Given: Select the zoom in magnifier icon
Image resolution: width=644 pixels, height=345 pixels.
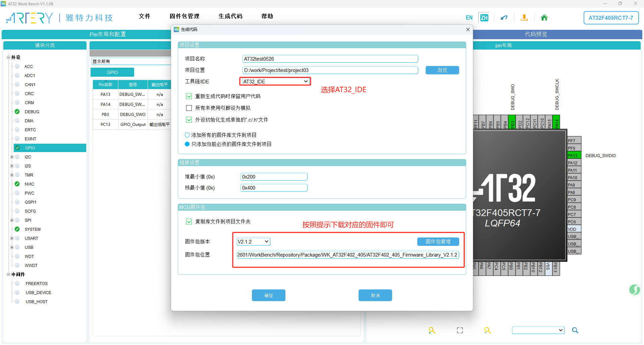Looking at the screenshot, I should [432, 330].
